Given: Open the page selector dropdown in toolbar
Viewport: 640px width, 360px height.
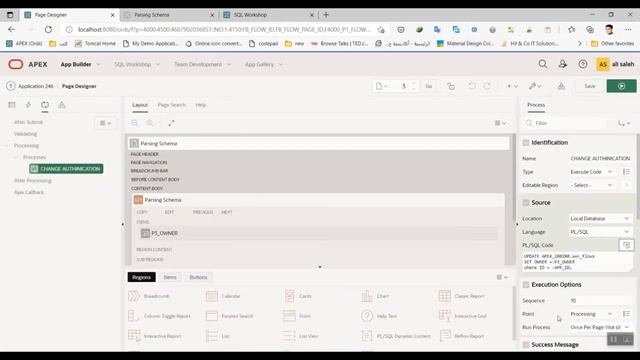Looking at the screenshot, I should [x=382, y=86].
